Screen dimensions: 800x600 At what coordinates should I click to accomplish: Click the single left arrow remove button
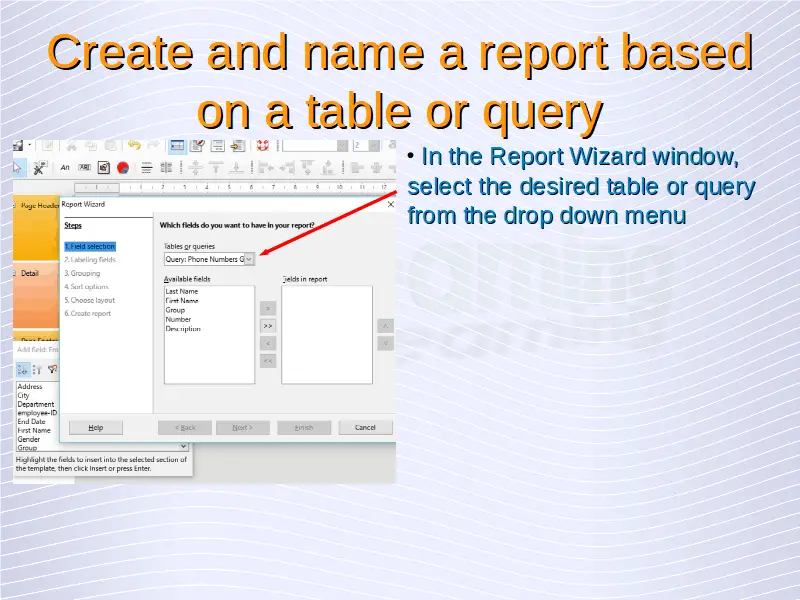268,343
